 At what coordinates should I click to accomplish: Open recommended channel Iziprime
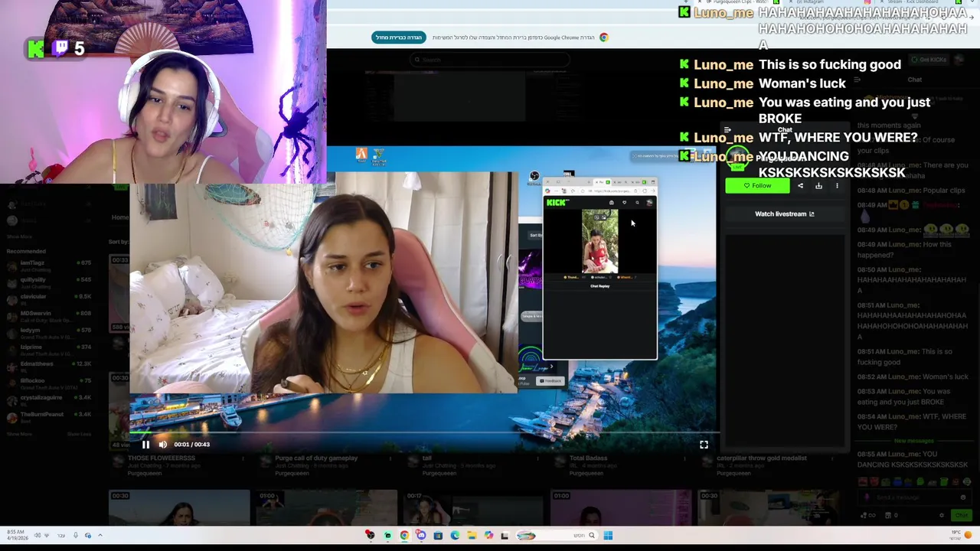pyautogui.click(x=49, y=350)
